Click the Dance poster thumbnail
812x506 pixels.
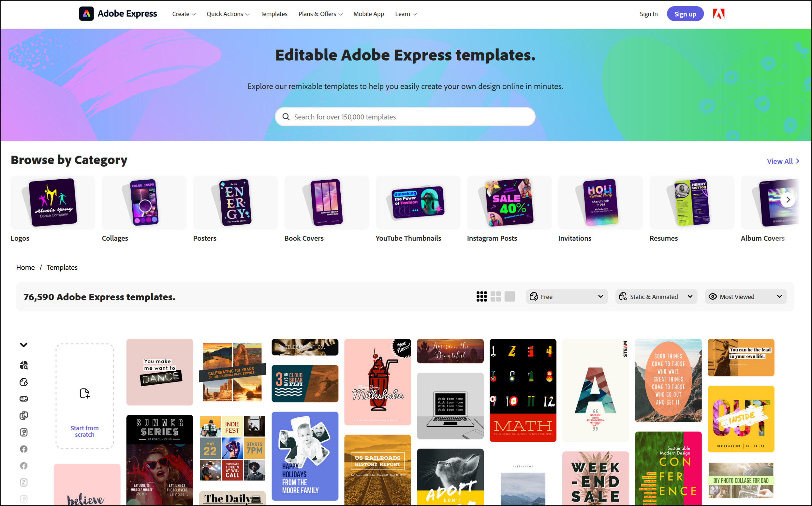click(x=160, y=371)
